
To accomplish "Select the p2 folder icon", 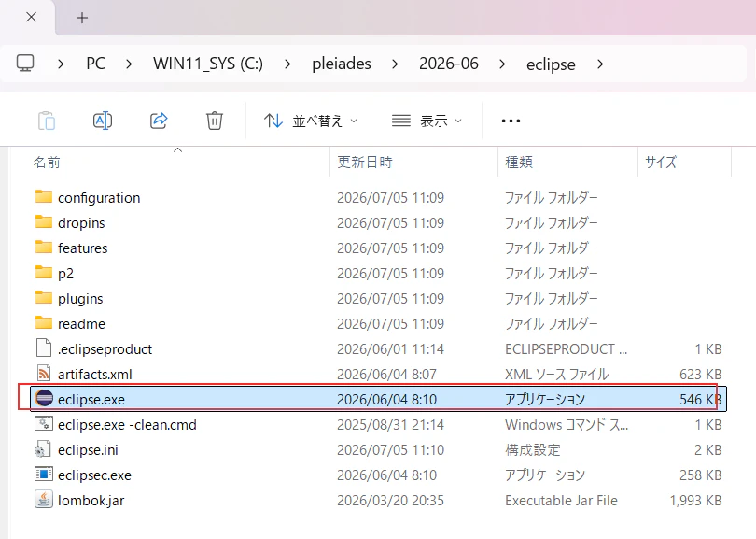I will click(44, 273).
